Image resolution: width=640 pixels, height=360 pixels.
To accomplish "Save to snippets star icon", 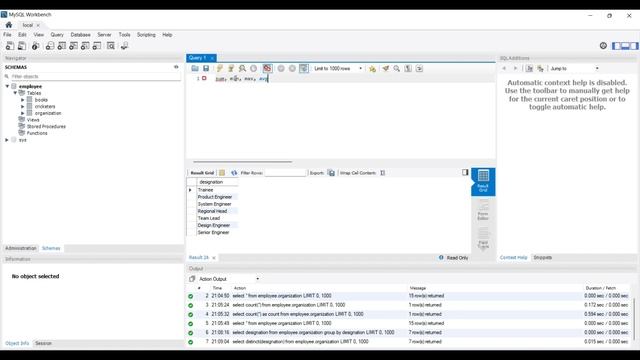I will pyautogui.click(x=372, y=69).
